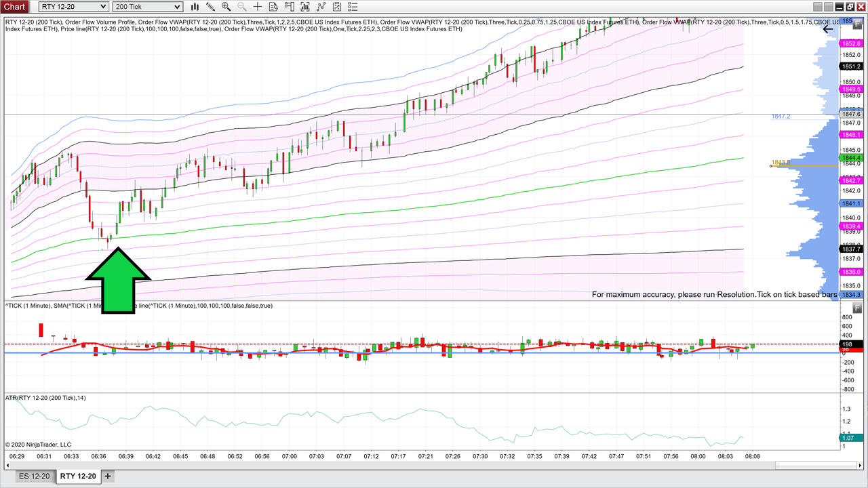Click the 1847.2 blue level label
Viewport: 868px width, 488px height.
click(x=781, y=117)
